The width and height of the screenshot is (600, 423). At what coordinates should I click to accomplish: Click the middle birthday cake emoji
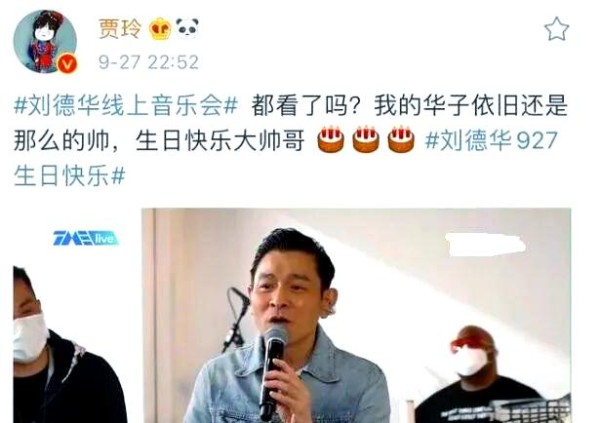click(x=365, y=139)
